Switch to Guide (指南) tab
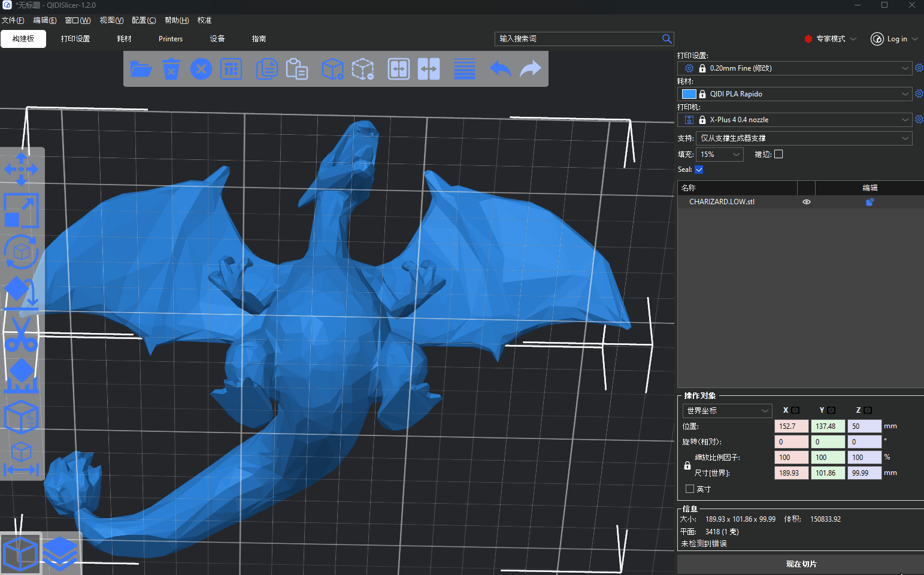The width and height of the screenshot is (924, 575). 259,39
